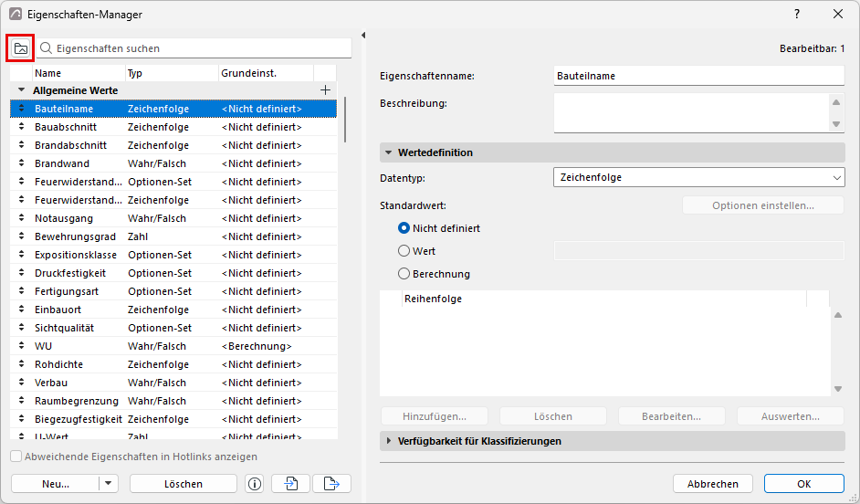Click the Reihenfolge column header

603,299
